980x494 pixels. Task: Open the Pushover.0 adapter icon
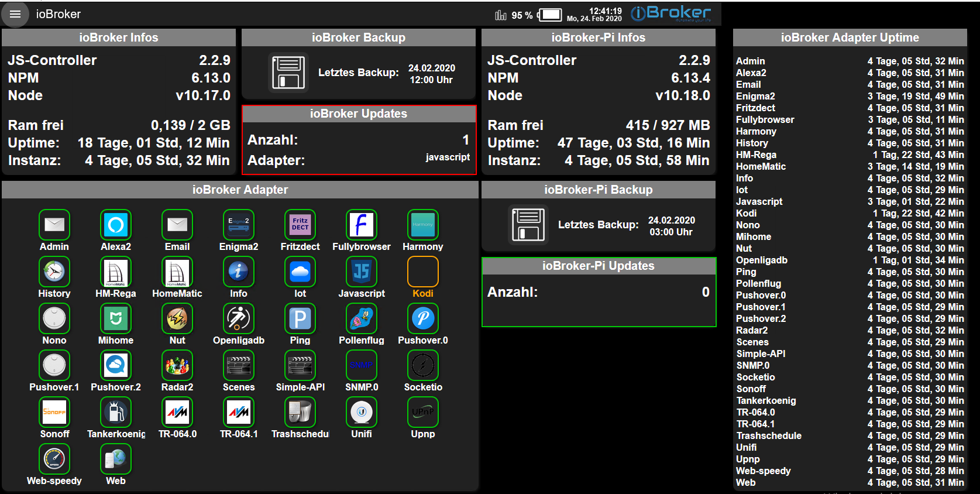[423, 318]
